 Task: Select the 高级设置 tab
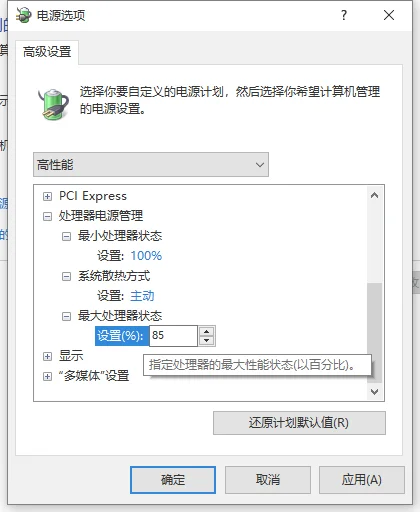tap(47, 52)
